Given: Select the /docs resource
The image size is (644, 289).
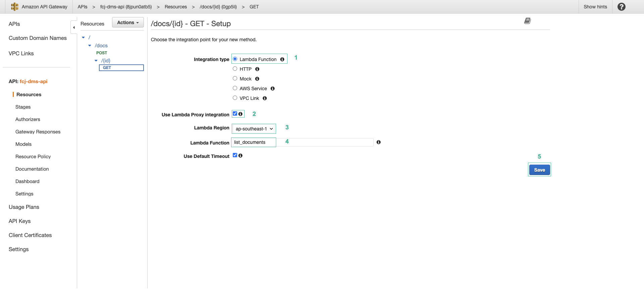Looking at the screenshot, I should pyautogui.click(x=101, y=46).
